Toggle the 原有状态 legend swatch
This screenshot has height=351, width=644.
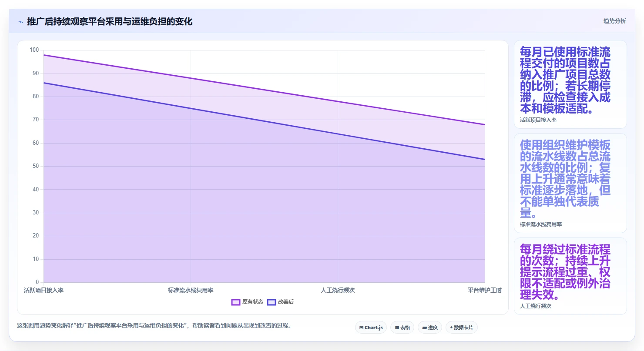(x=236, y=302)
